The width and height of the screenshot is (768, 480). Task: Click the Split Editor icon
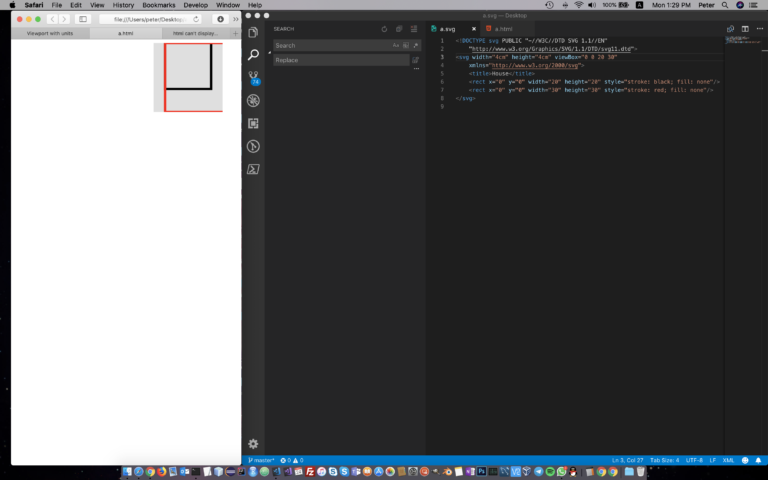(745, 29)
